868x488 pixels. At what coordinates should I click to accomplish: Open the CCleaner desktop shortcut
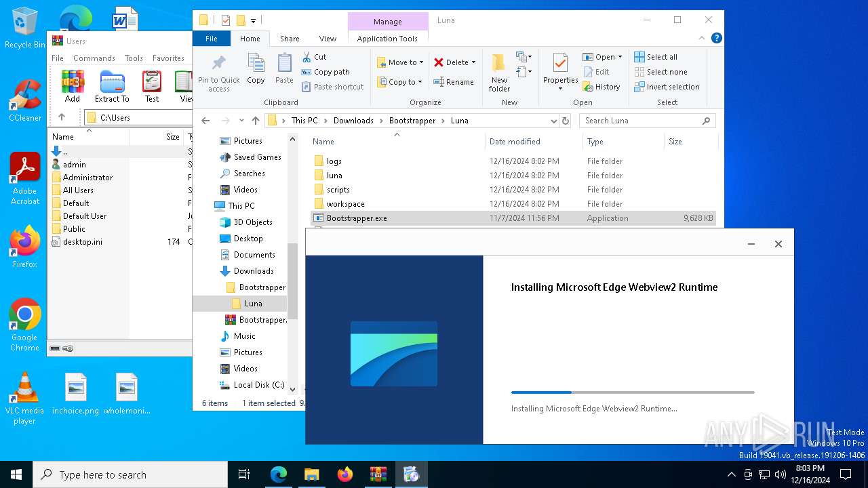click(x=25, y=102)
